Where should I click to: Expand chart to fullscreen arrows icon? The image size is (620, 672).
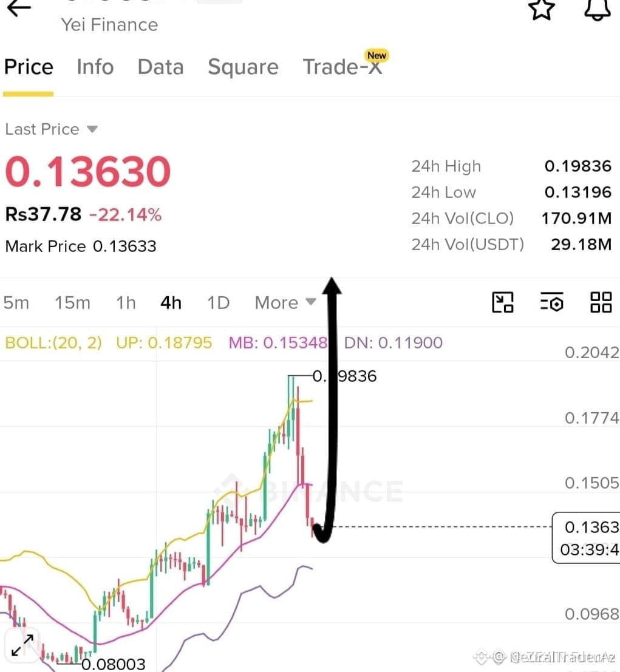click(22, 645)
